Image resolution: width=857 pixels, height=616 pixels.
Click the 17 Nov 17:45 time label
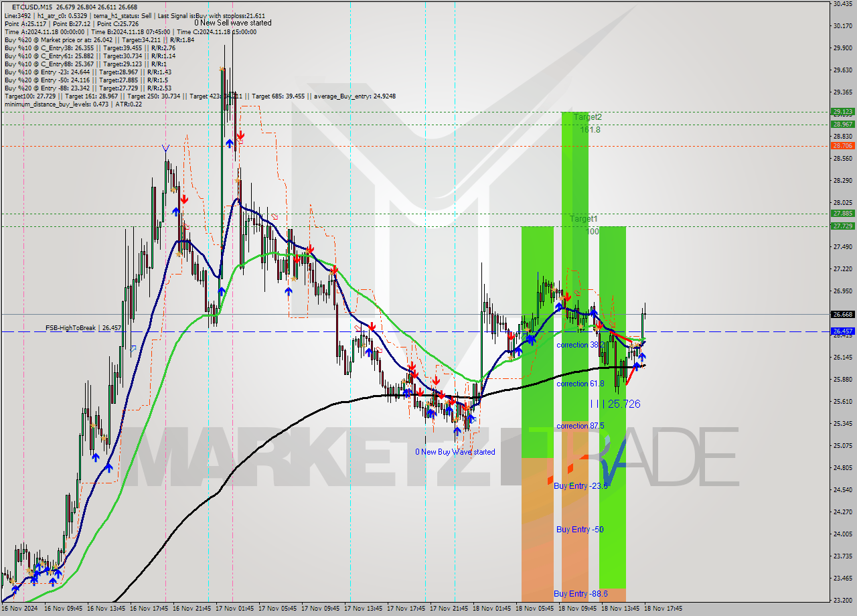coord(406,609)
